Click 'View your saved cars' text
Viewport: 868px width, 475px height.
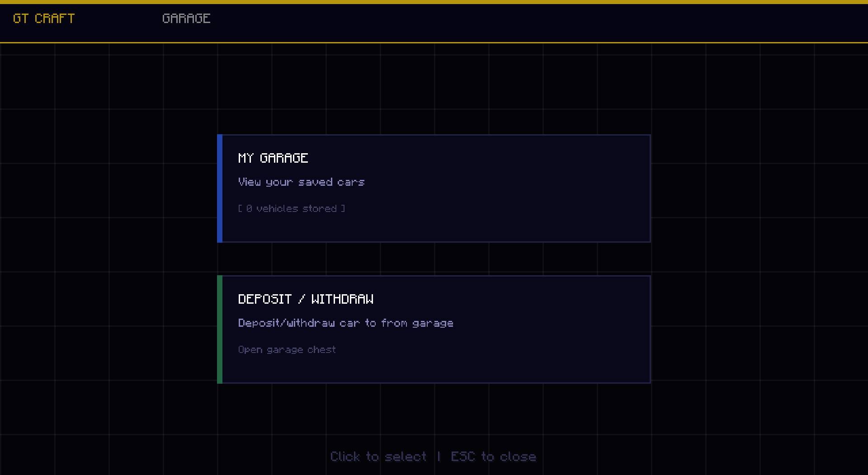302,182
